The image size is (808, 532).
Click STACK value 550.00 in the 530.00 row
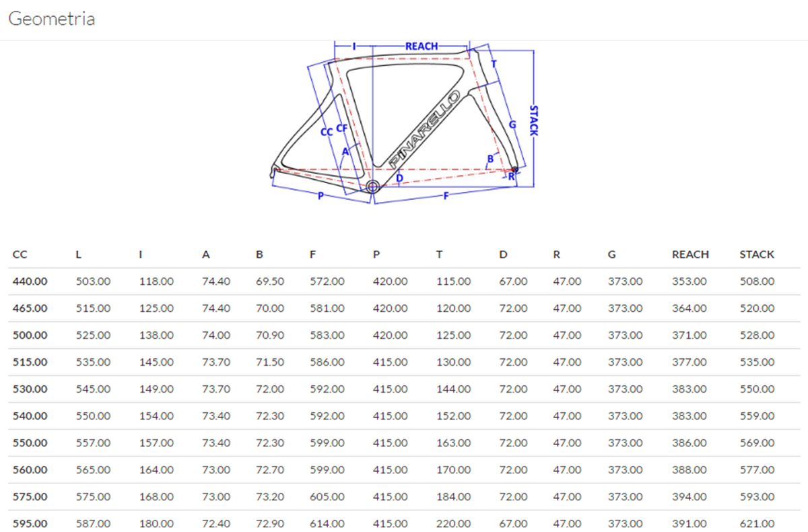coord(757,389)
